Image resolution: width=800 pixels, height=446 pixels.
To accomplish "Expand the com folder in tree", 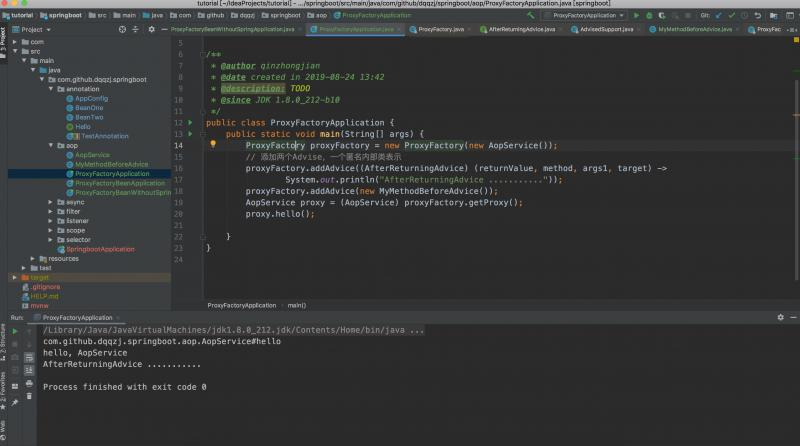I will pyautogui.click(x=15, y=42).
